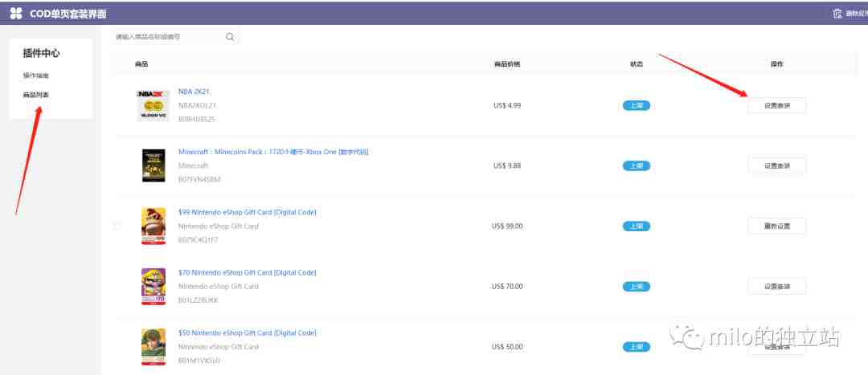
Task: Select the price US$ 50.00
Action: [507, 347]
